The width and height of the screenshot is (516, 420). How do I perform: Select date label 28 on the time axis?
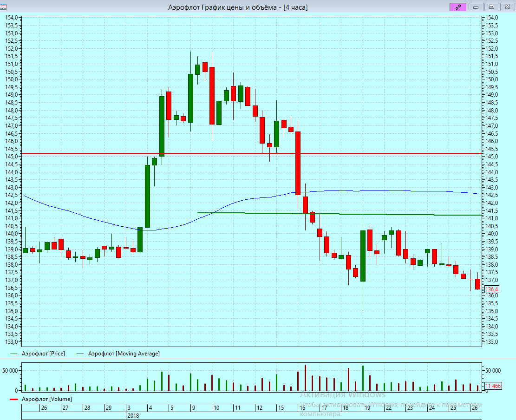click(x=87, y=408)
